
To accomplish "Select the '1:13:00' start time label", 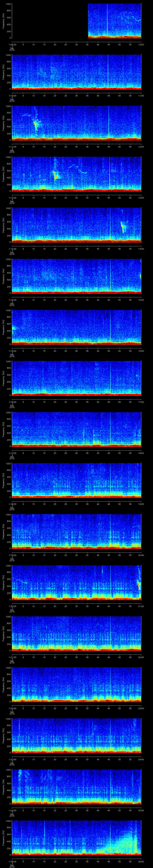I will (x=12, y=249).
